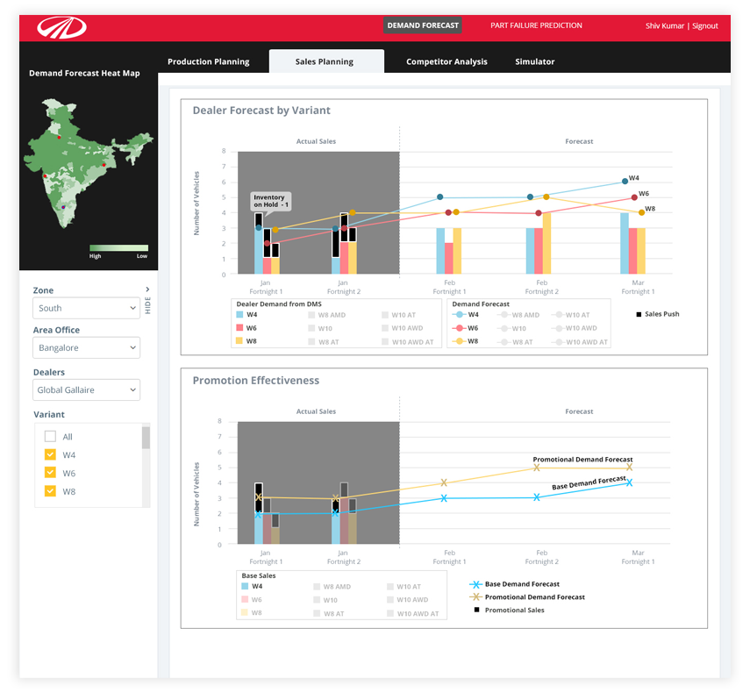Click the Mahindra logo in header
Viewport: 750px width, 700px height.
61,27
